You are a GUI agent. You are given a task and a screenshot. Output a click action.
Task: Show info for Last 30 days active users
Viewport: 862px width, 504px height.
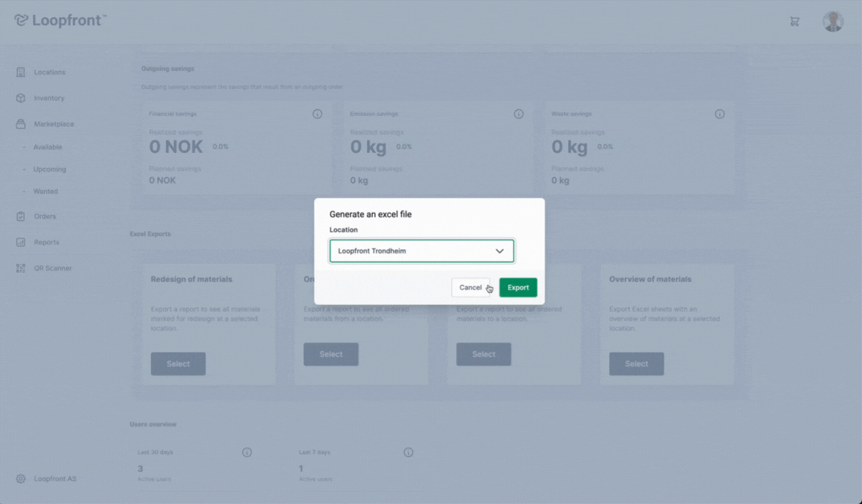(247, 452)
